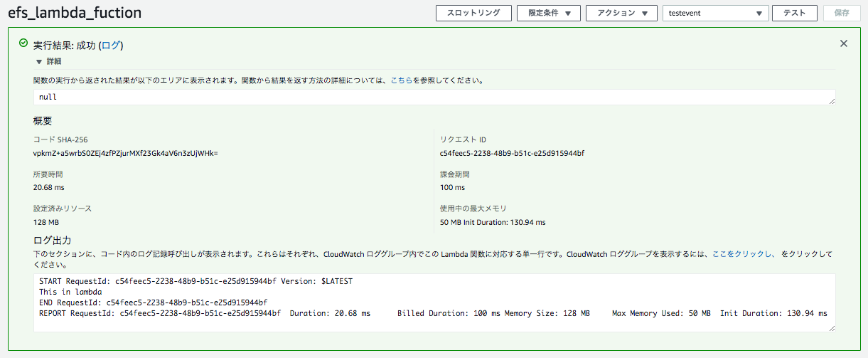Click the null result text area
868x358 pixels.
point(434,97)
